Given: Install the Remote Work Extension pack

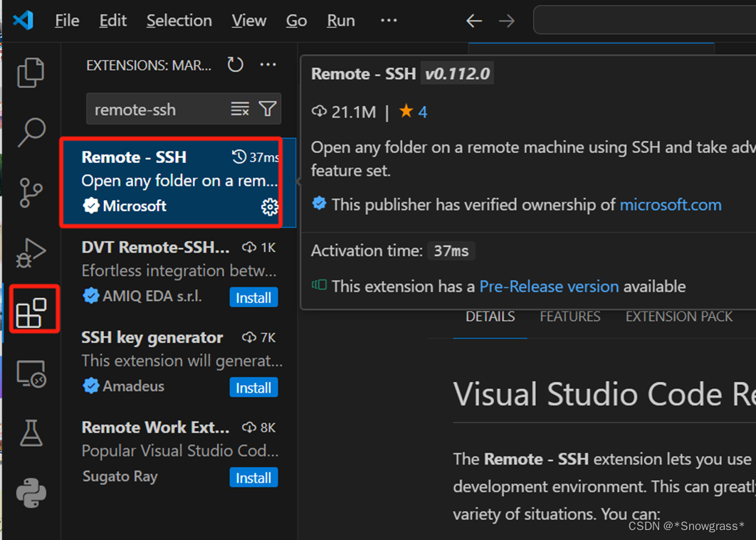Looking at the screenshot, I should point(253,478).
